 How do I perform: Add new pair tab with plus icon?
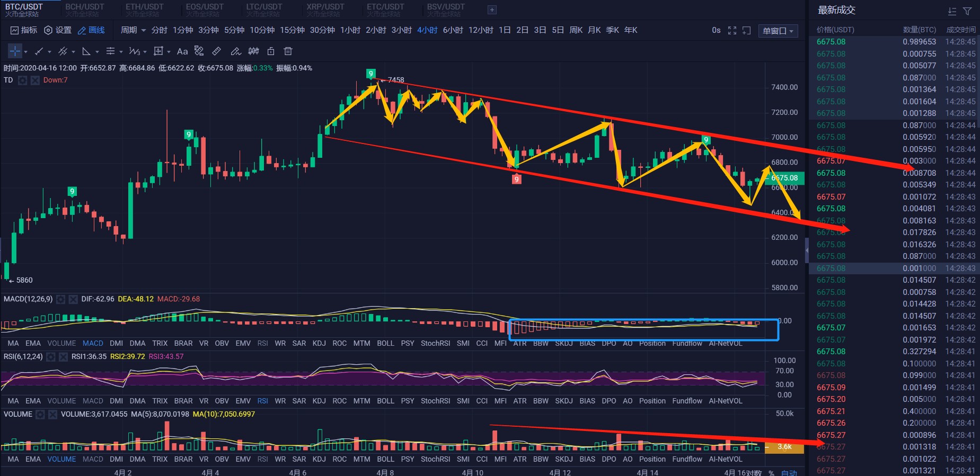point(492,10)
